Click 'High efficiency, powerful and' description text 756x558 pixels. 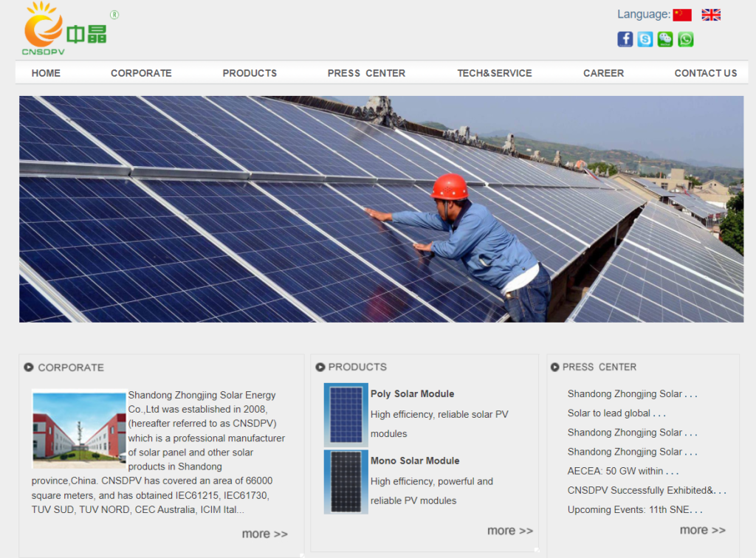coord(431,481)
